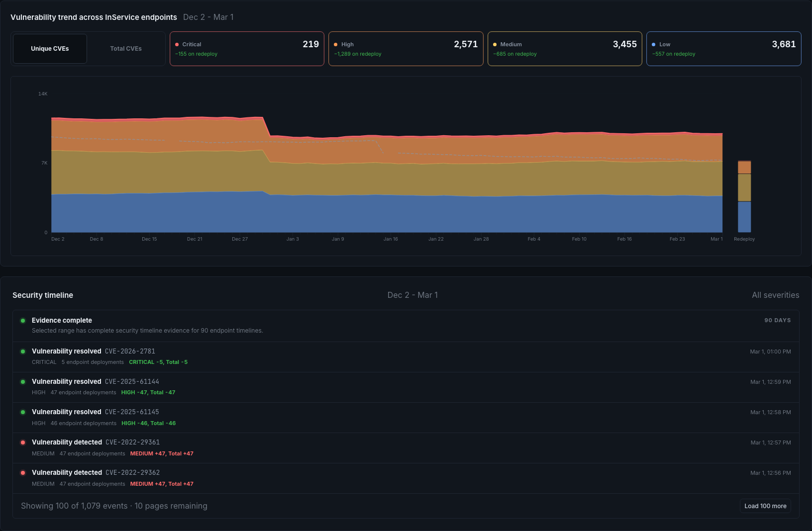Click the orange High legend dot
Screen dimensions: 812x531
pyautogui.click(x=336, y=45)
